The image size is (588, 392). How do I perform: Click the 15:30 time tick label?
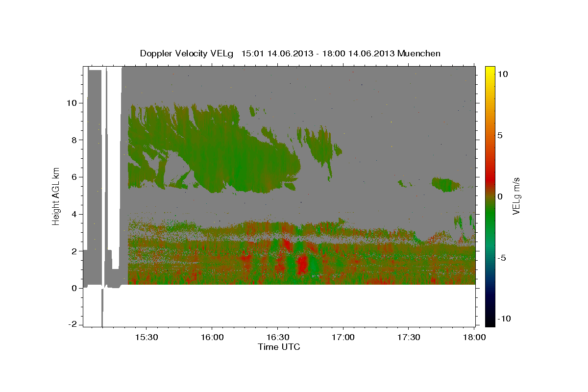coord(146,338)
